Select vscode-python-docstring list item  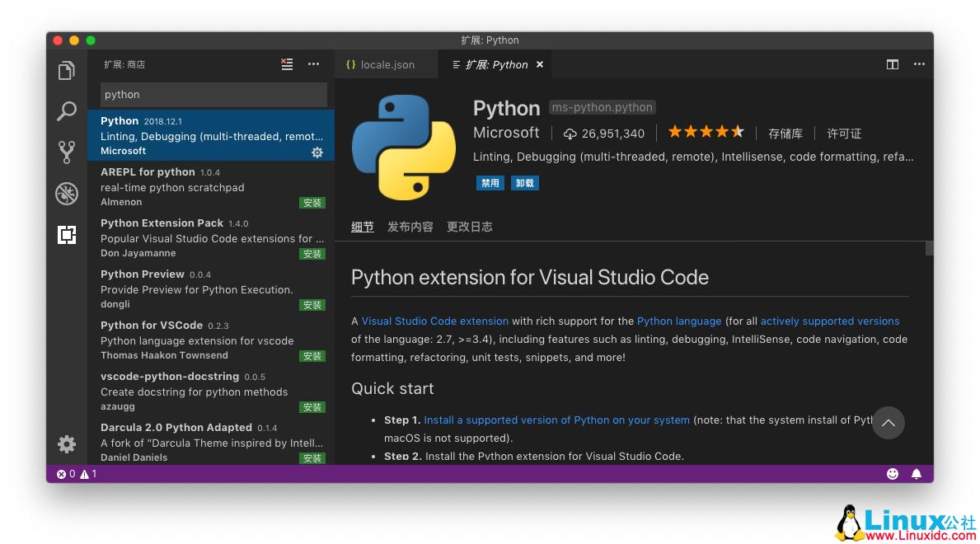211,392
